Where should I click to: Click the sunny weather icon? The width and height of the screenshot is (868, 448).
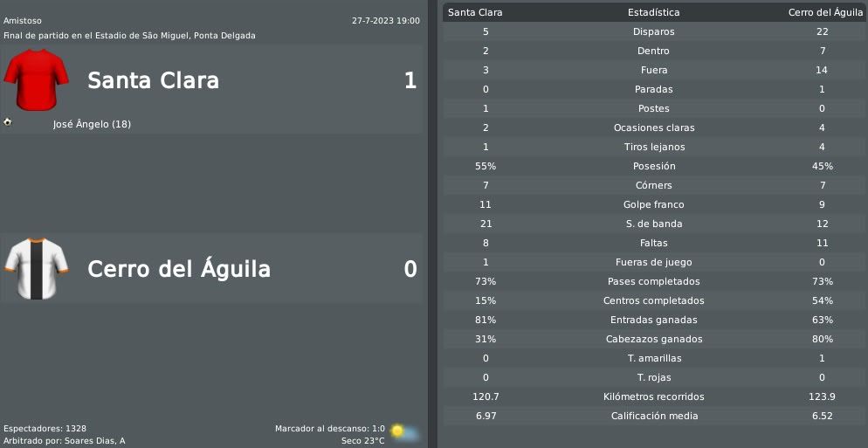pos(403,432)
